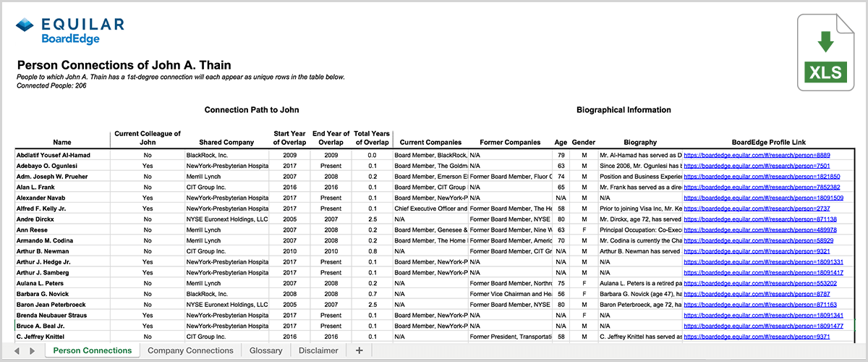The height and width of the screenshot is (362, 868).
Task: Select cell C. Jeffrey Knittel
Action: (x=62, y=337)
